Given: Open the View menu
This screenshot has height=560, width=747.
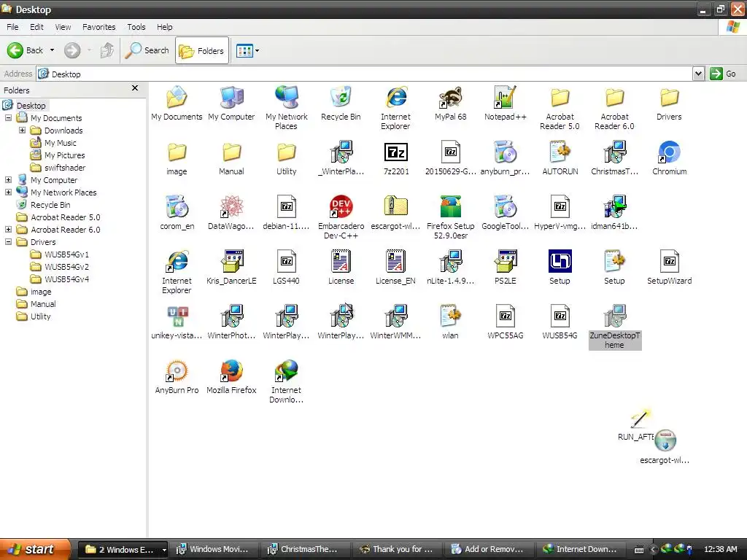Looking at the screenshot, I should click(x=63, y=27).
